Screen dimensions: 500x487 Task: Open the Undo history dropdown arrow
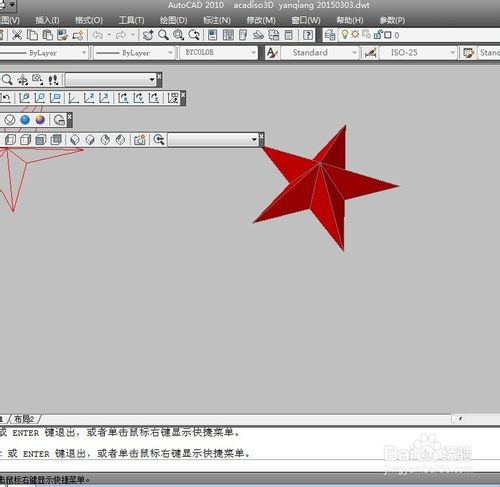click(x=109, y=35)
